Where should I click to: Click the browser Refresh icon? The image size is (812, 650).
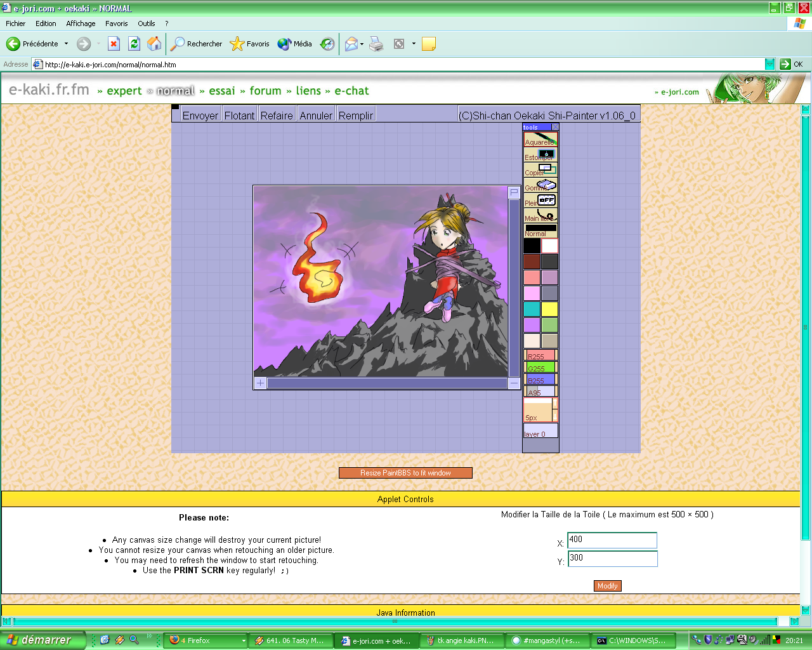[134, 44]
